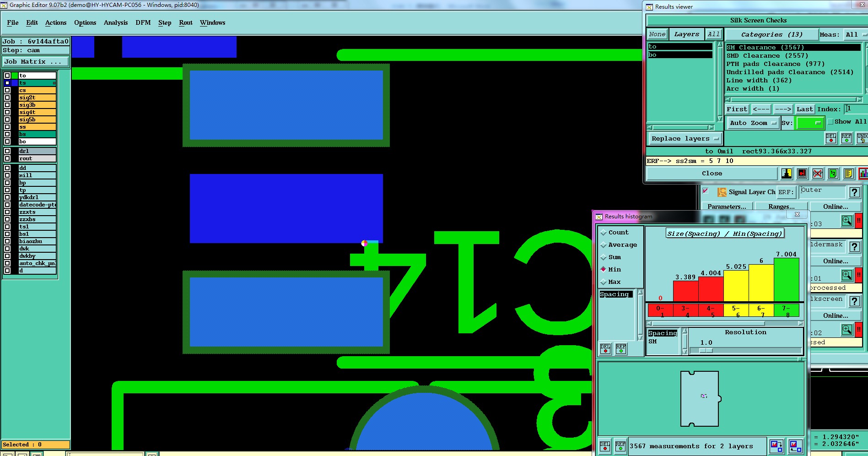Image resolution: width=868 pixels, height=456 pixels.
Task: Toggle visibility box of the 'to' layer
Action: coord(7,76)
